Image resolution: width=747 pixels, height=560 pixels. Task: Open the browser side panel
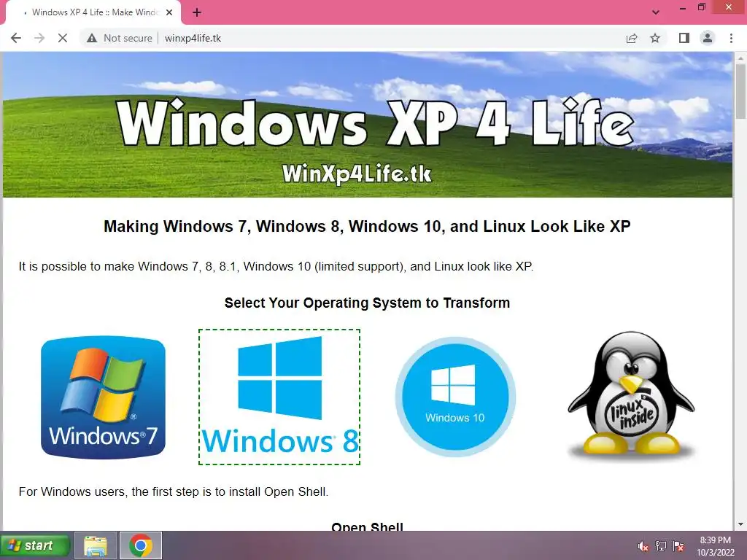point(684,38)
